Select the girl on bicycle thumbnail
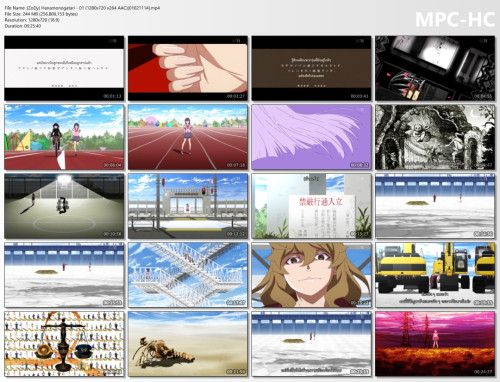 pos(64,137)
